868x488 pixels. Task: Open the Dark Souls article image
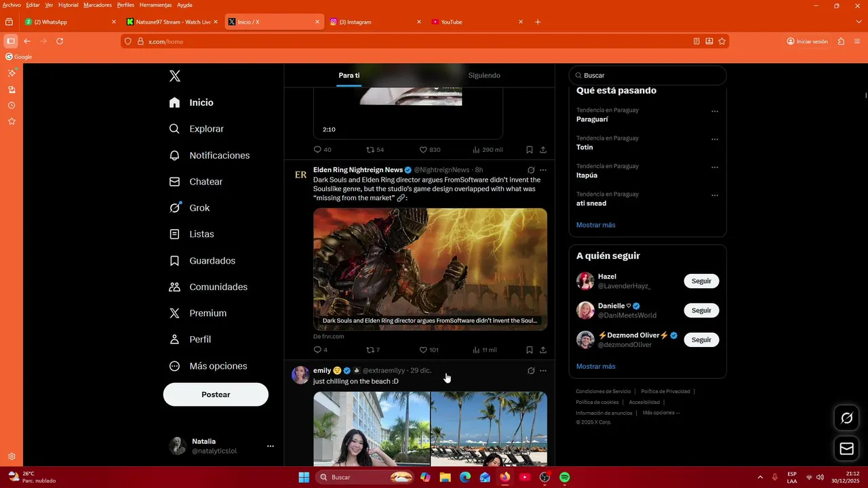[430, 269]
